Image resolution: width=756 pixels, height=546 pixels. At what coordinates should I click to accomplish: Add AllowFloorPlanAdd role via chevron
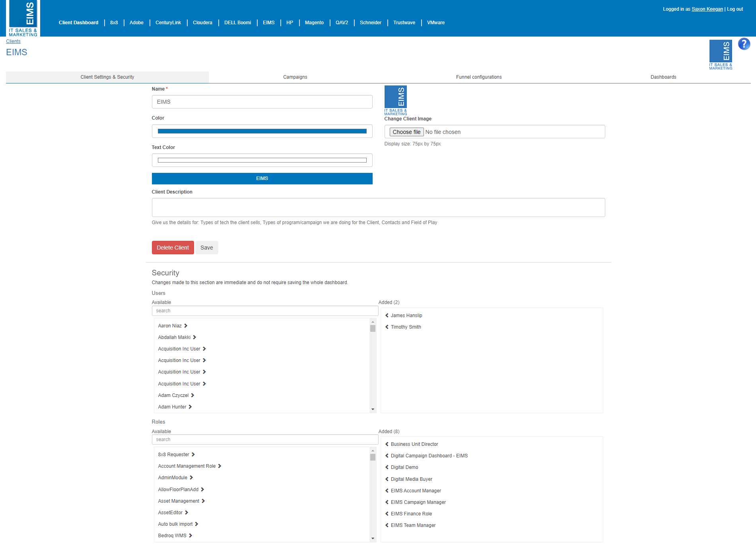(202, 490)
